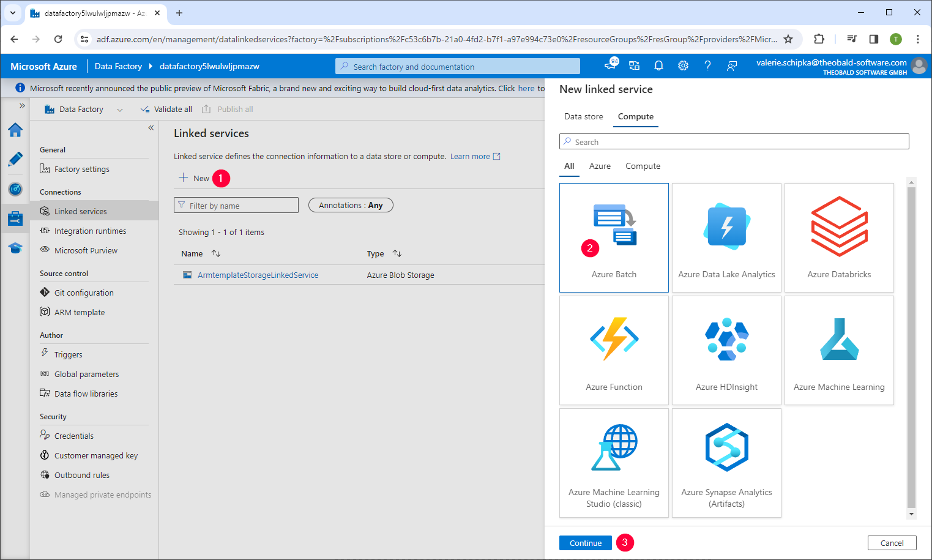The image size is (932, 560).
Task: Open the feedback icon in header
Action: point(732,65)
